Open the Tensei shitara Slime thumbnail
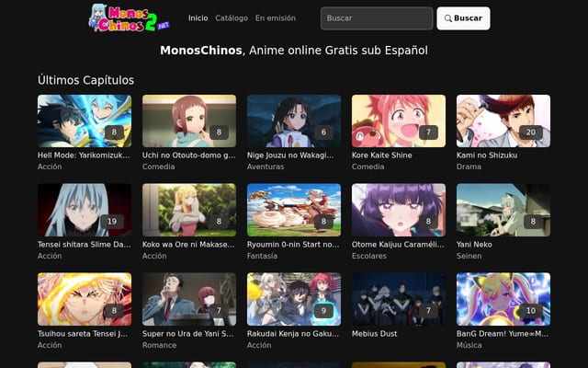 (x=85, y=210)
